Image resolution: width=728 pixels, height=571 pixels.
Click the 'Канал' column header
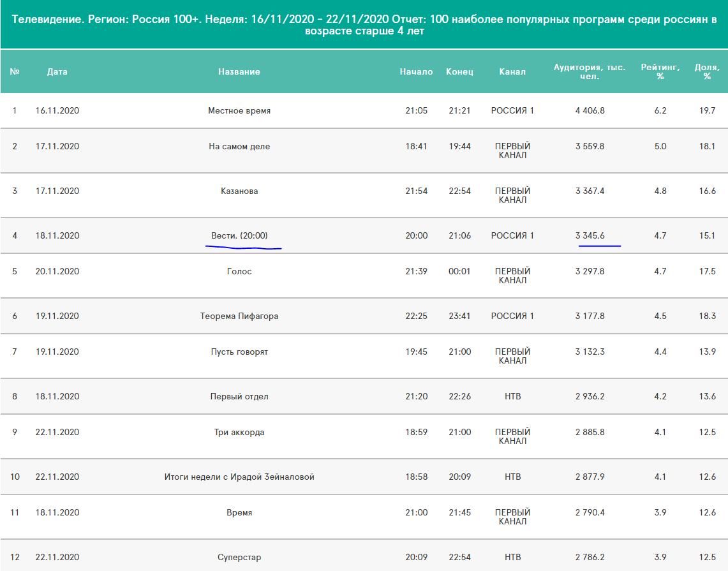pyautogui.click(x=512, y=72)
